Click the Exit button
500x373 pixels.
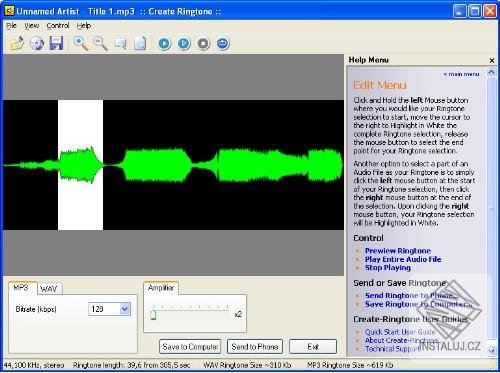click(x=313, y=347)
